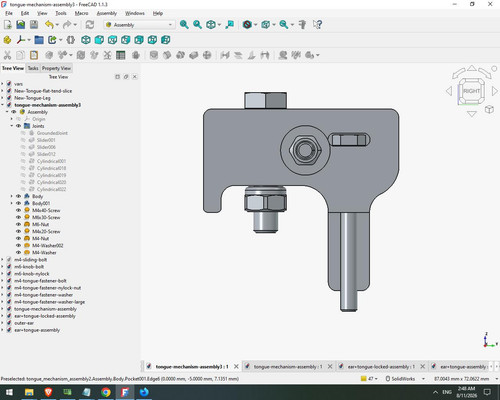Click the bounding box selection icon
The image size is (500, 400).
tap(265, 25)
